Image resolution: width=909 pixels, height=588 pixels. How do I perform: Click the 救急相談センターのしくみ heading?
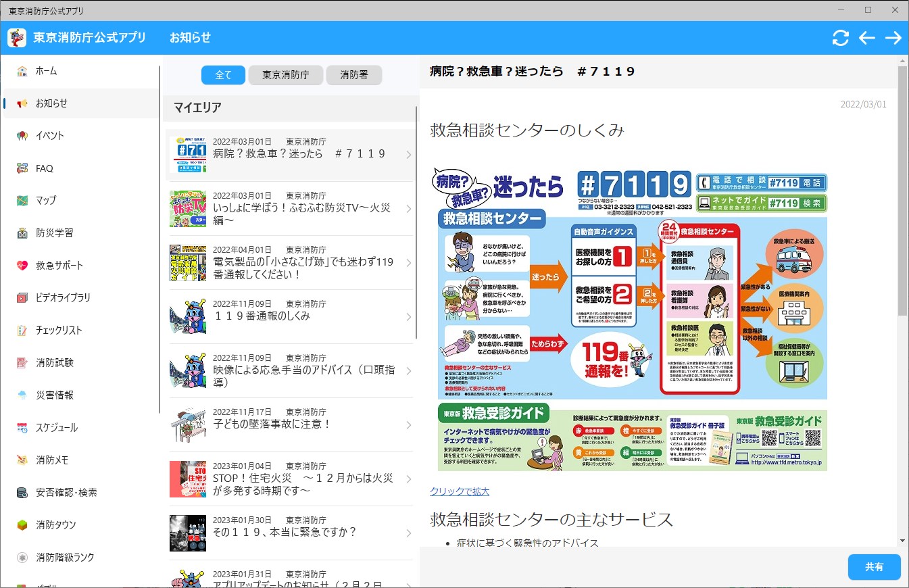pyautogui.click(x=527, y=130)
